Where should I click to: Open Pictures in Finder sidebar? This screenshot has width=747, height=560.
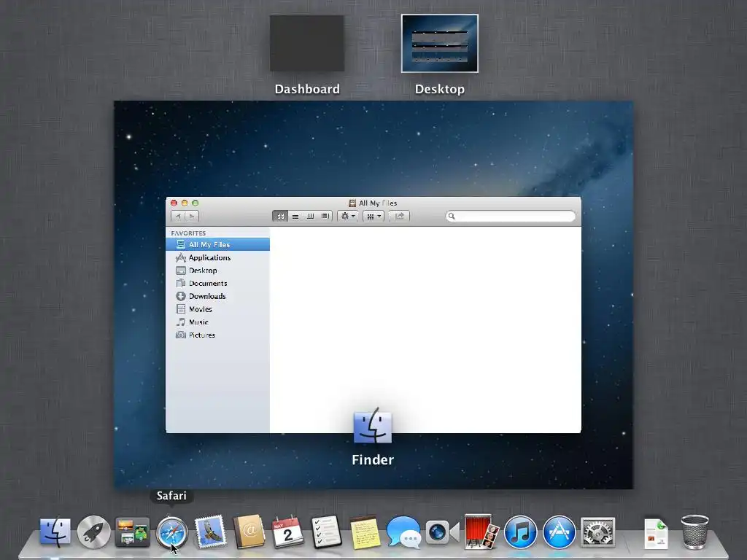tap(217, 335)
